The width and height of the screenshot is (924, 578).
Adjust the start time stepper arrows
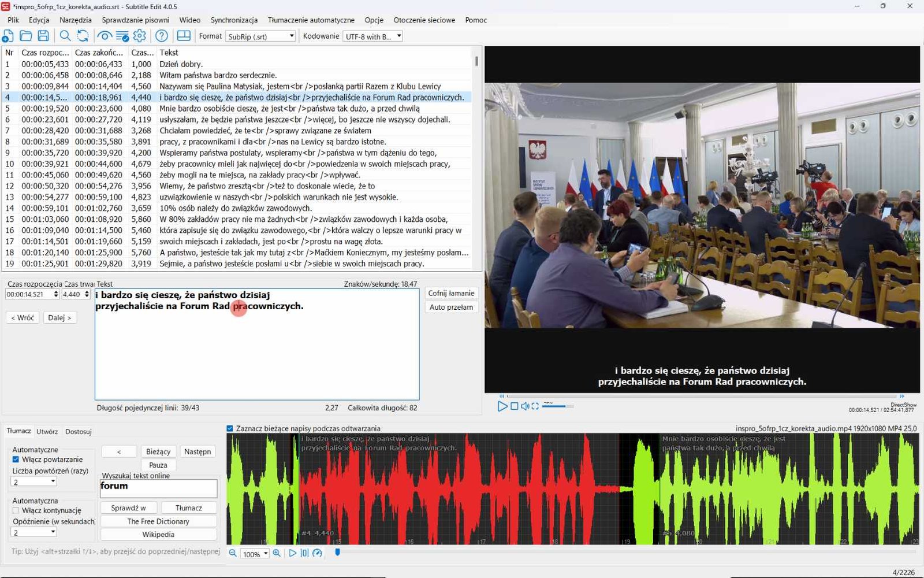click(56, 294)
